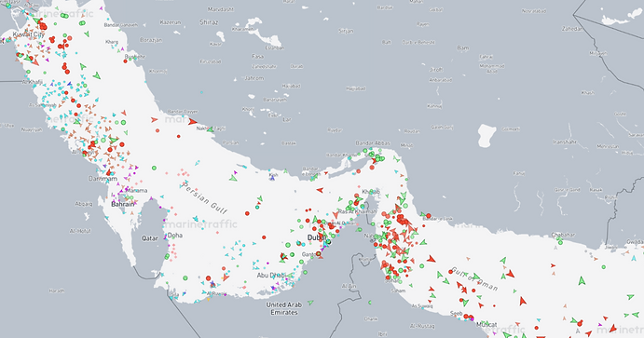Click the Gulf of Oman water label
Image resolution: width=644 pixels, height=338 pixels.
pyautogui.click(x=474, y=278)
